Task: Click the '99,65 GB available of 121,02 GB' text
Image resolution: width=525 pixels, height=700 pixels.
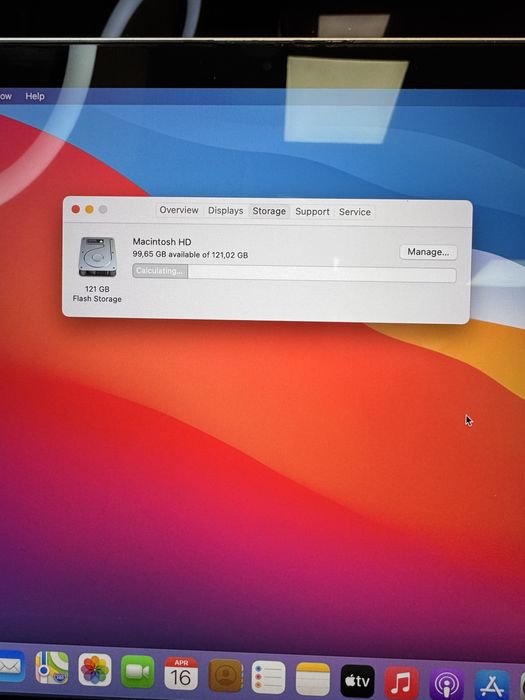Action: point(190,254)
